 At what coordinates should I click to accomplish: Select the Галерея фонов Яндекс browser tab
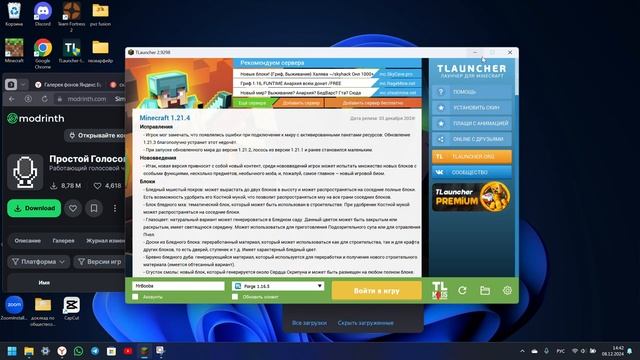(69, 84)
